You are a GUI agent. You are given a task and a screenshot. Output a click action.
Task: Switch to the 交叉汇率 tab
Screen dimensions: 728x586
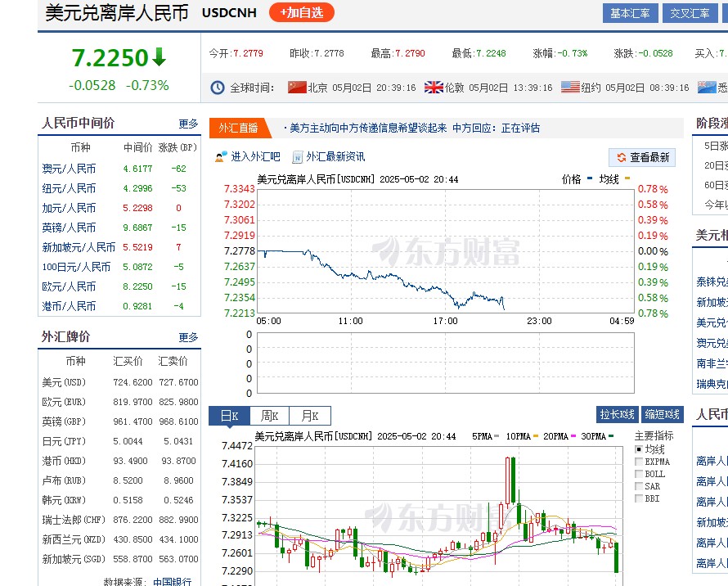692,13
